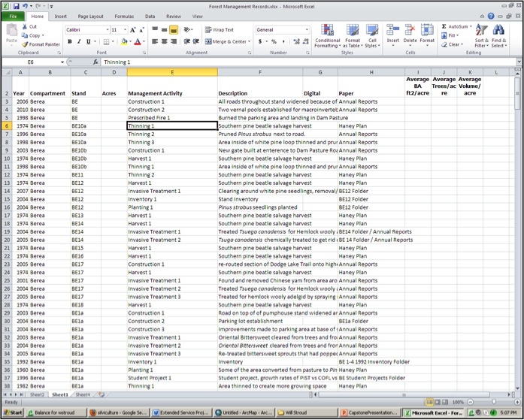Viewport: 524px width, 420px height.
Task: Toggle Italic formatting
Action: [79, 42]
